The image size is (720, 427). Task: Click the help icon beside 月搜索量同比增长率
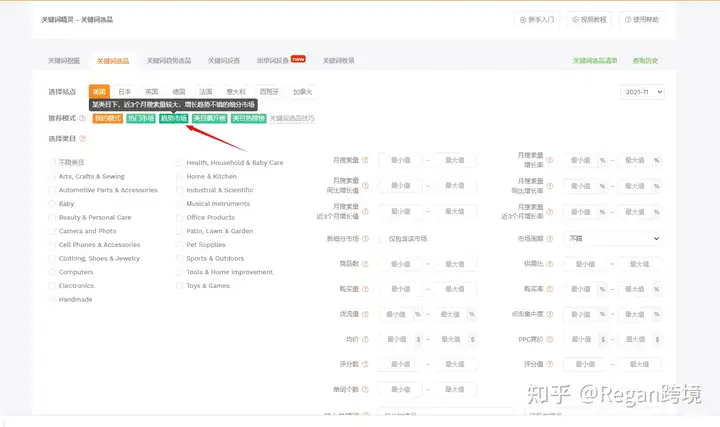tap(550, 186)
